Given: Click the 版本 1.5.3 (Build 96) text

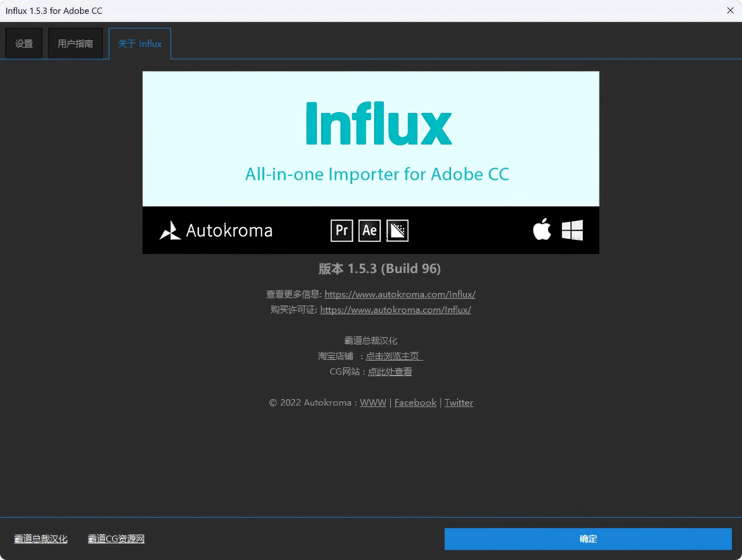Looking at the screenshot, I should (380, 268).
